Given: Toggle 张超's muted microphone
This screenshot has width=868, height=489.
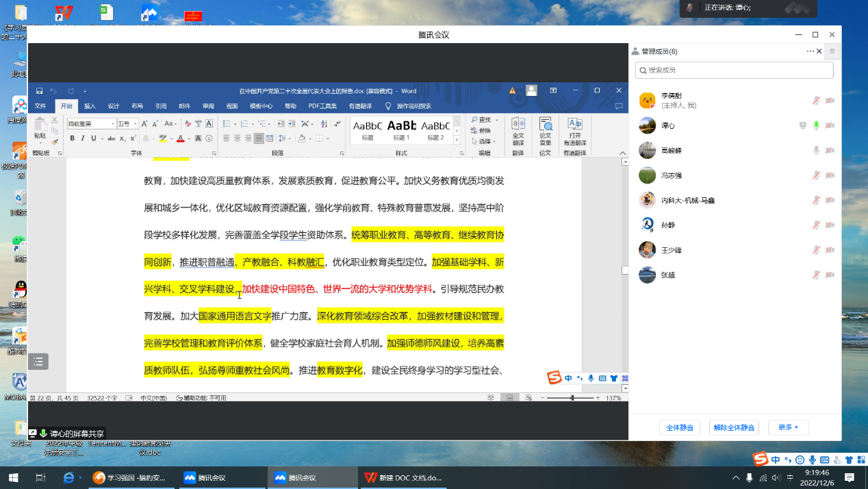Looking at the screenshot, I should click(x=816, y=275).
